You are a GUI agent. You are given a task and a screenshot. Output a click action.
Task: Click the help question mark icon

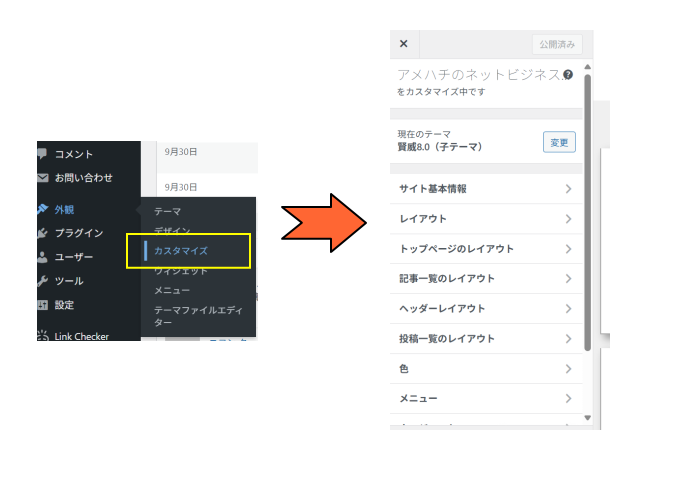click(x=568, y=74)
